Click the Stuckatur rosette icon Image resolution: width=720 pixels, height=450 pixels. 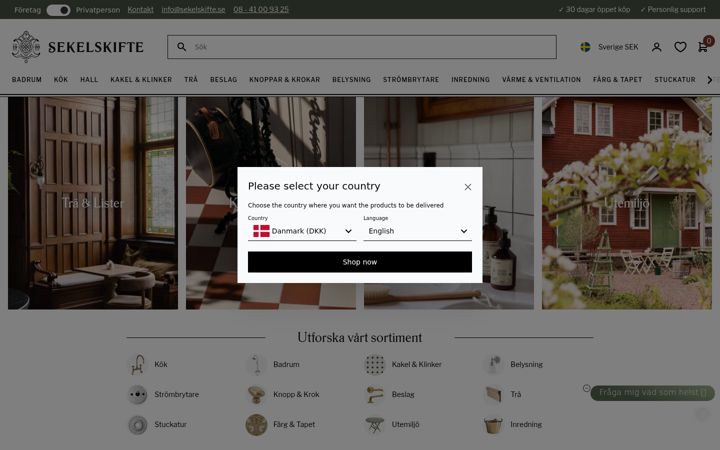click(137, 425)
